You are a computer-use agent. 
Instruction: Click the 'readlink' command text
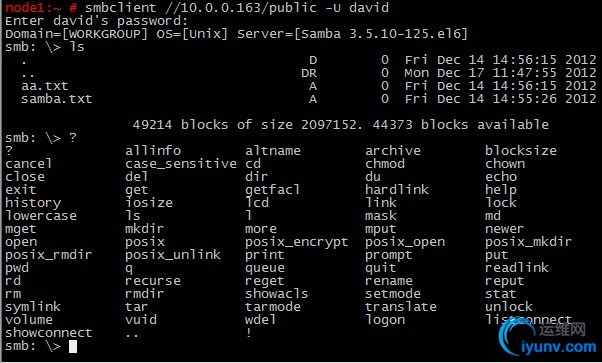pos(516,268)
